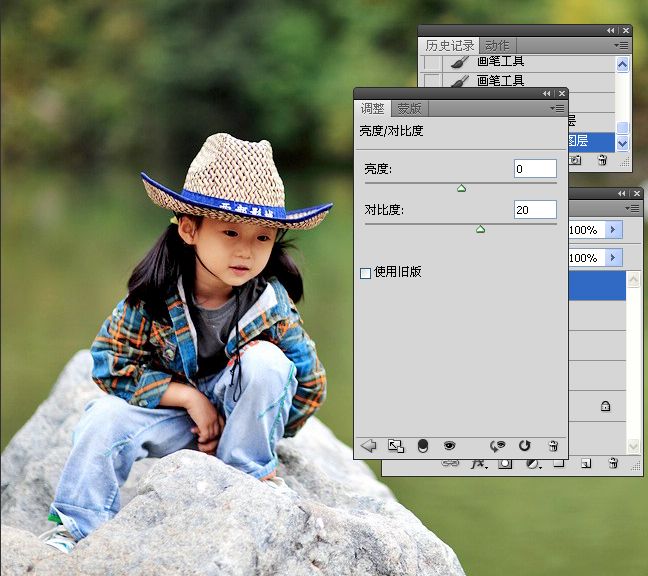Enable the 使用旧版 checkbox
Screen dimensions: 648x576
click(365, 273)
